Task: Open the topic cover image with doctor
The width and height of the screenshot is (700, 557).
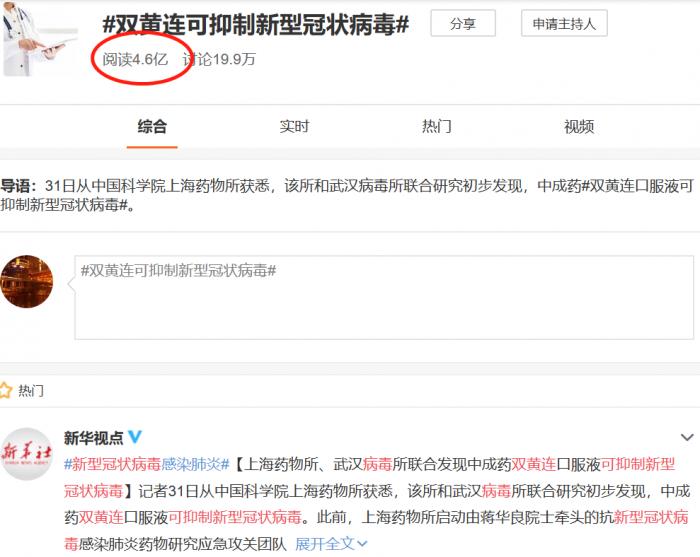Action: [x=39, y=38]
